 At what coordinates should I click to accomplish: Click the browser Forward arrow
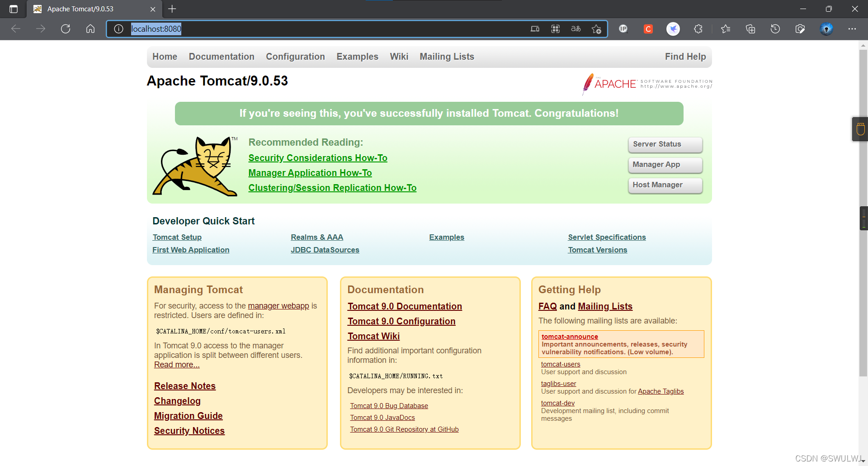click(41, 29)
